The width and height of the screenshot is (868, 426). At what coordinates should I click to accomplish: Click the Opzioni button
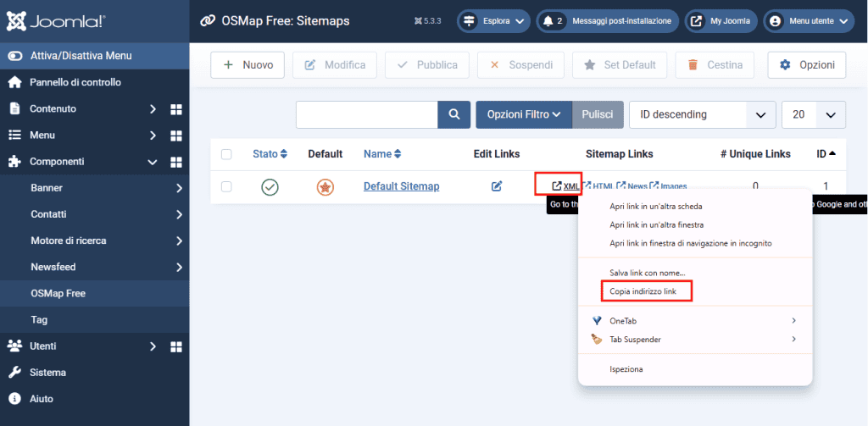pyautogui.click(x=807, y=65)
